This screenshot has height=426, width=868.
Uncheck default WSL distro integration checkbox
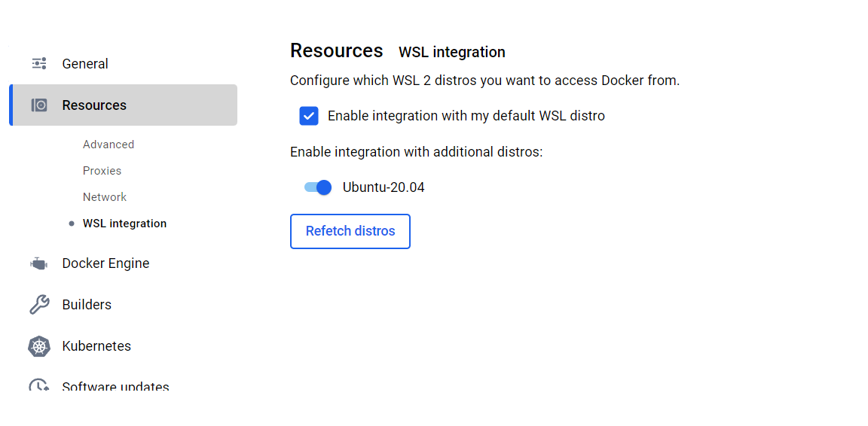point(308,116)
